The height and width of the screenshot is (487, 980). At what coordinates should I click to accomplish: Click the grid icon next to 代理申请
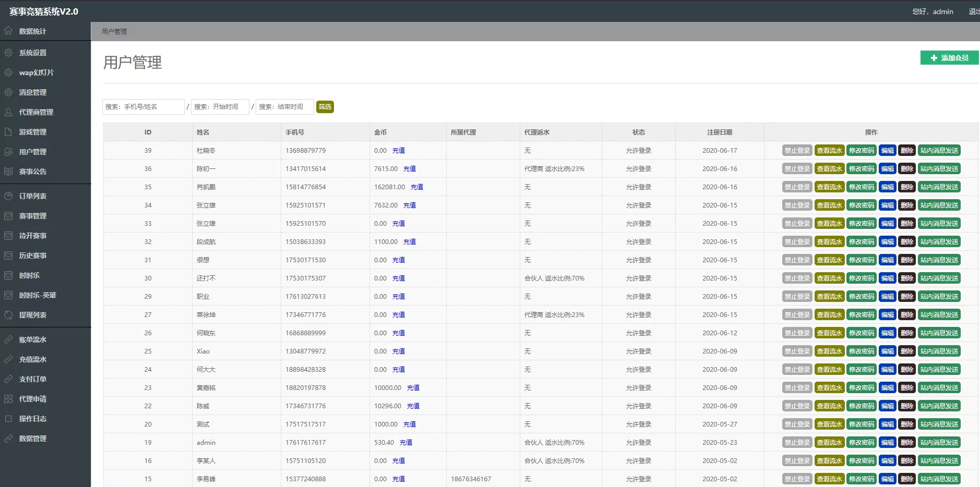click(8, 399)
